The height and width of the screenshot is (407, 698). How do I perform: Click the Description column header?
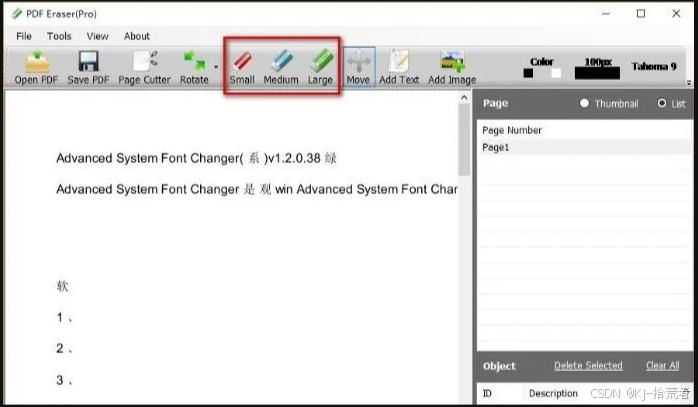(x=553, y=394)
